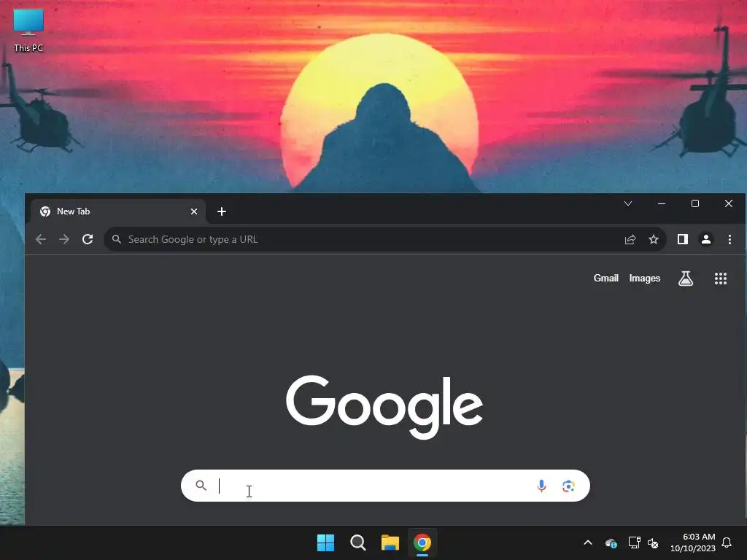Open notifications bell
Screen dimensions: 747x560
(x=727, y=542)
